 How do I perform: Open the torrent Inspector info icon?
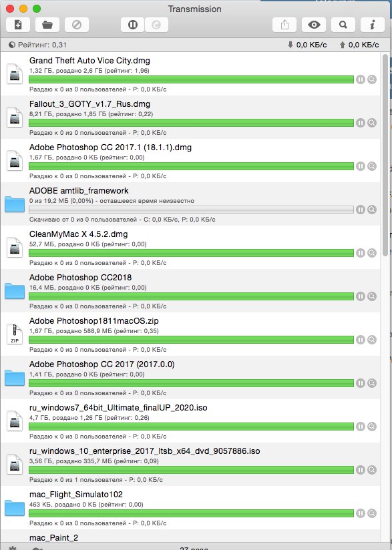click(x=373, y=25)
